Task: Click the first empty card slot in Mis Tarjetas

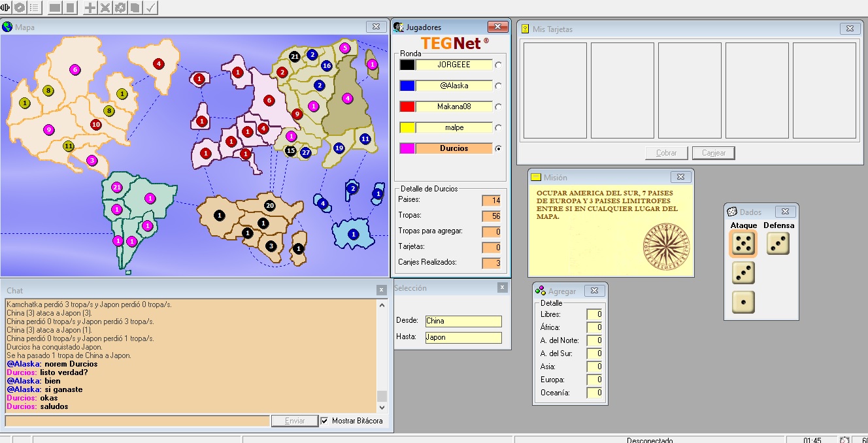Action: click(x=555, y=91)
